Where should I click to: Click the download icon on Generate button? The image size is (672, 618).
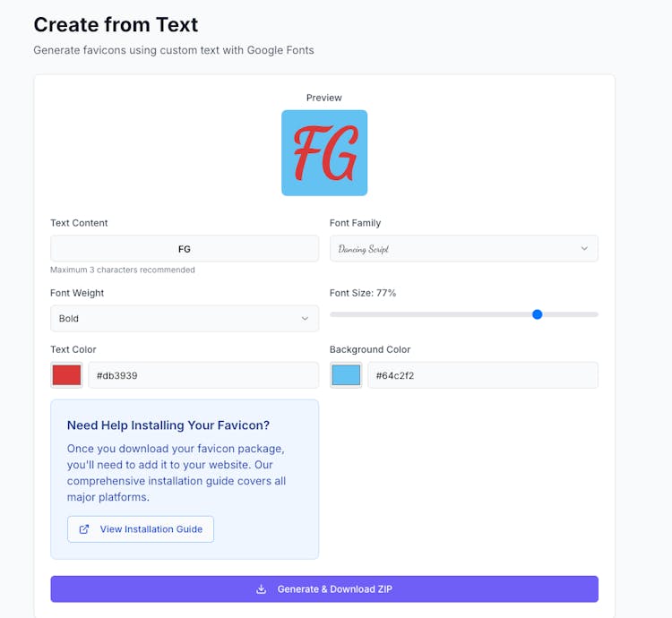262,589
